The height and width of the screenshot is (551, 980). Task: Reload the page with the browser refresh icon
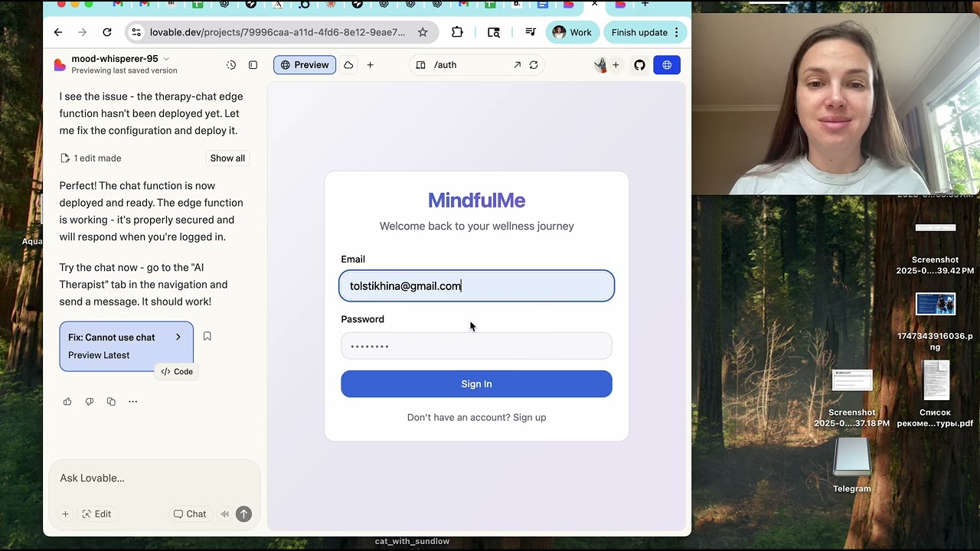pos(107,32)
